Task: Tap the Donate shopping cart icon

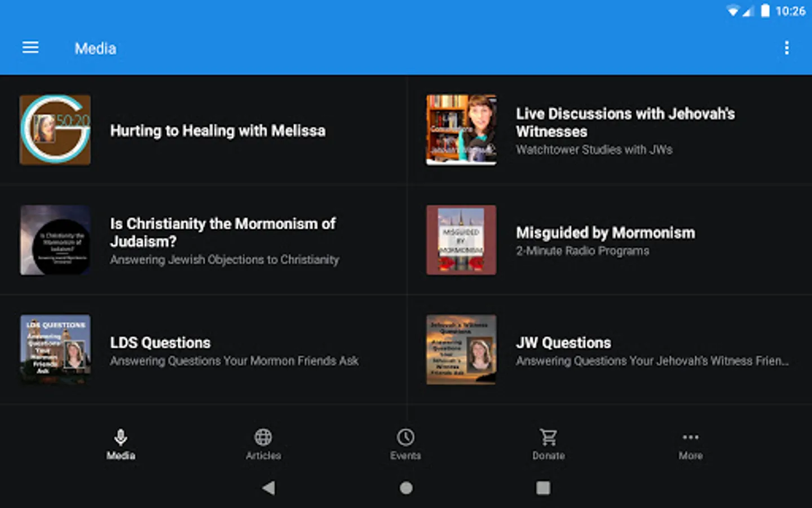Action: 548,437
